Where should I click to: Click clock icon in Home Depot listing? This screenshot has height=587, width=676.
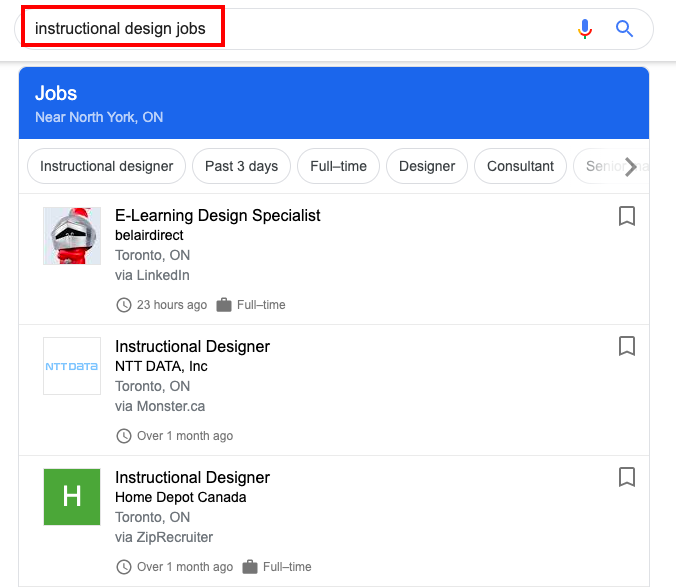tap(124, 567)
